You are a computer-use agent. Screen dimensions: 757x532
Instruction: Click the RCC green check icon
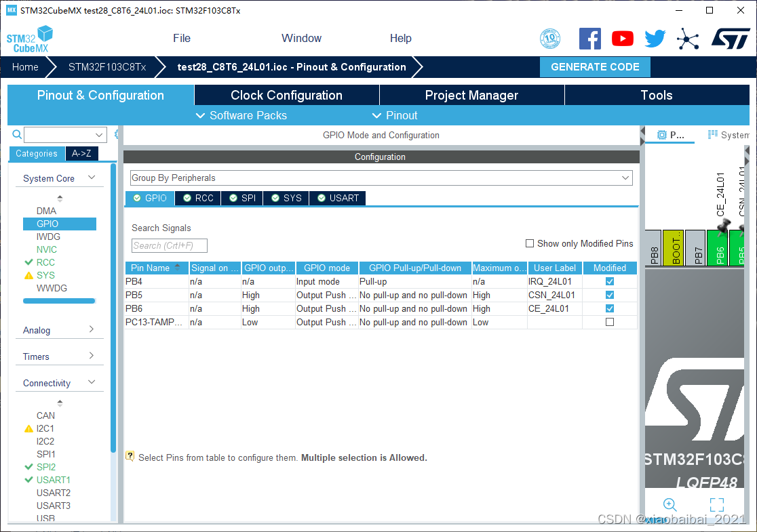(28, 262)
